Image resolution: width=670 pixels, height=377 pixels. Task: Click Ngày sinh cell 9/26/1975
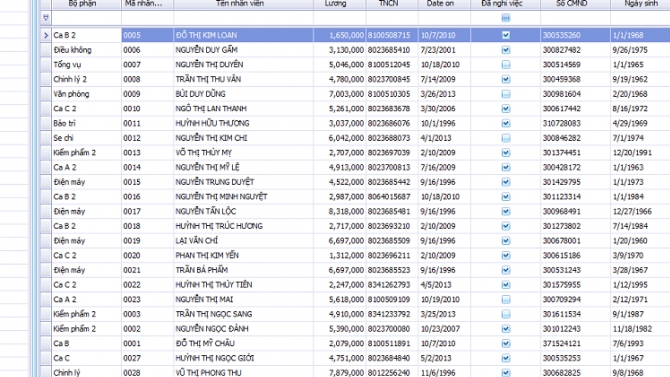pyautogui.click(x=640, y=50)
